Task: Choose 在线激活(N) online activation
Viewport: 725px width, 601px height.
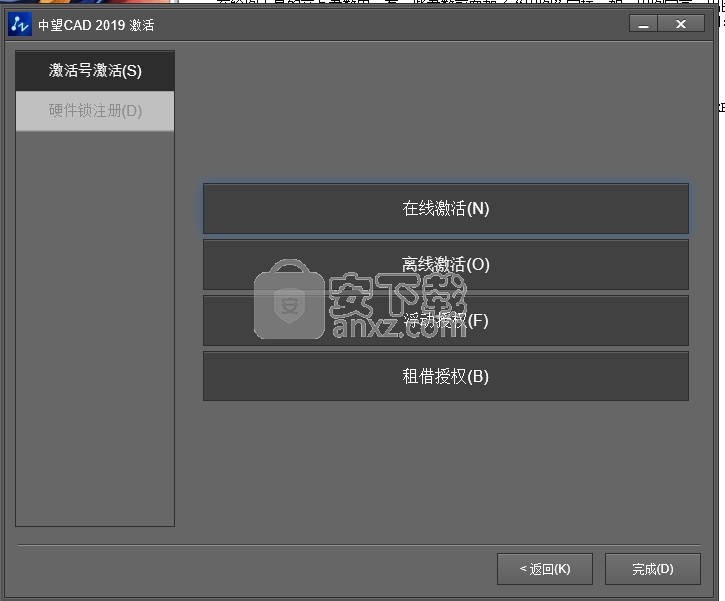Action: [x=446, y=209]
